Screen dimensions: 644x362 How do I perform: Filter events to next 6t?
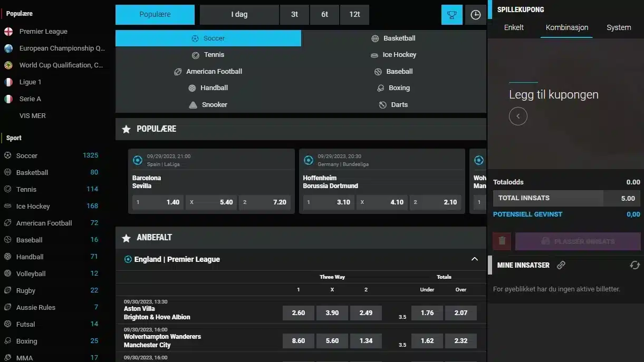324,15
